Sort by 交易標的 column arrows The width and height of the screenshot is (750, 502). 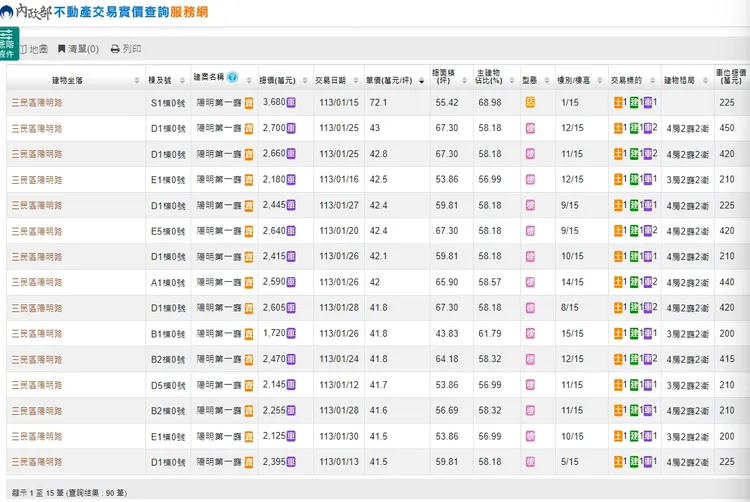(x=652, y=80)
